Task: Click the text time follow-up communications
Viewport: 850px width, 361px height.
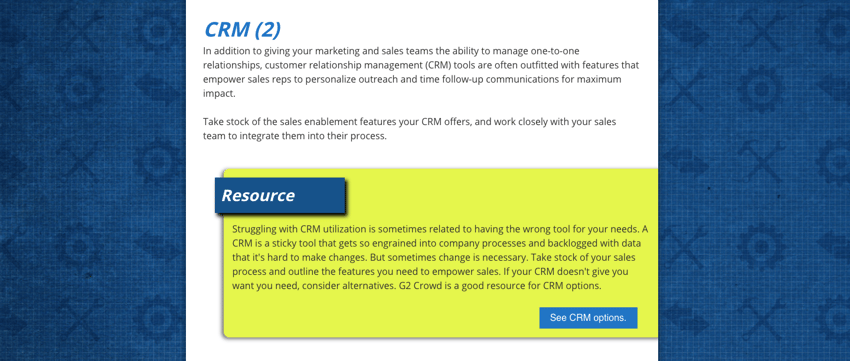Action: coord(488,80)
